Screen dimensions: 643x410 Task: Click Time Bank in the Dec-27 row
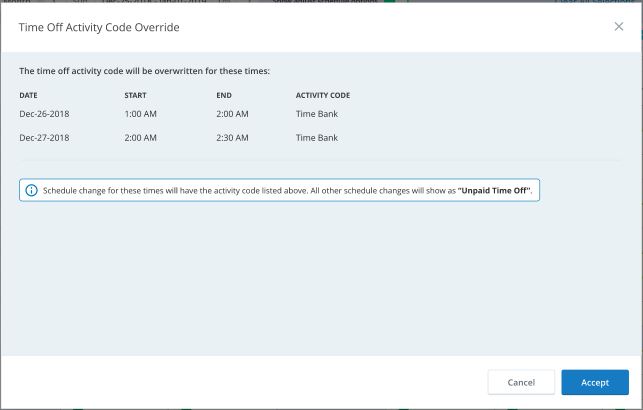coord(316,138)
